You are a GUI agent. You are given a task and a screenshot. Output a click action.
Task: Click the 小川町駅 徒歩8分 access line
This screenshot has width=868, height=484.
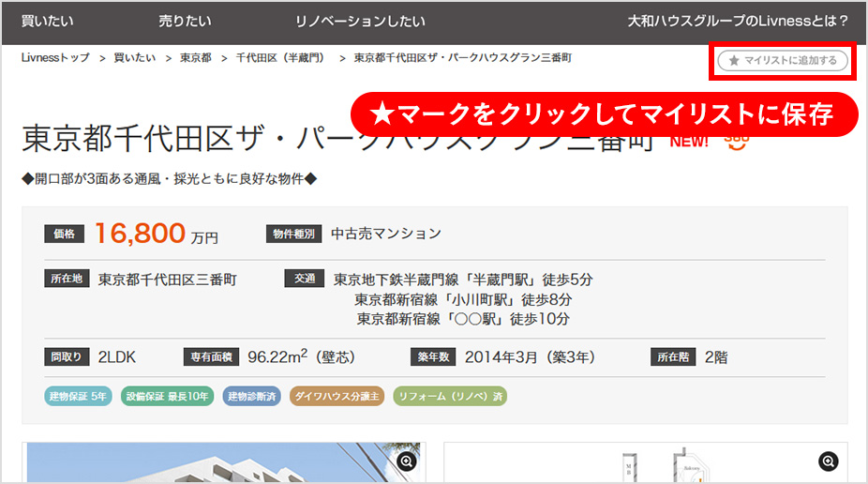tap(463, 299)
